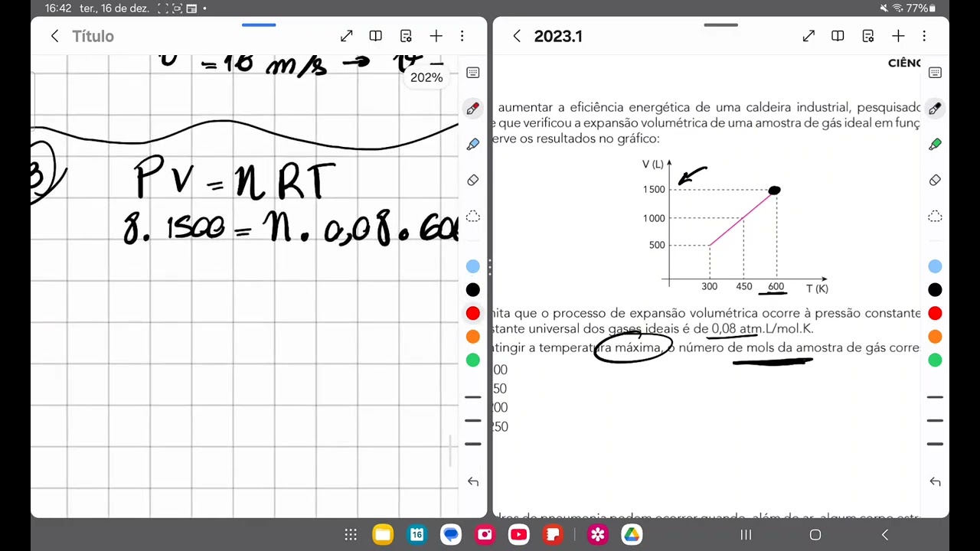Image resolution: width=980 pixels, height=551 pixels.
Task: Pick the light blue color in Título window
Action: (x=473, y=266)
